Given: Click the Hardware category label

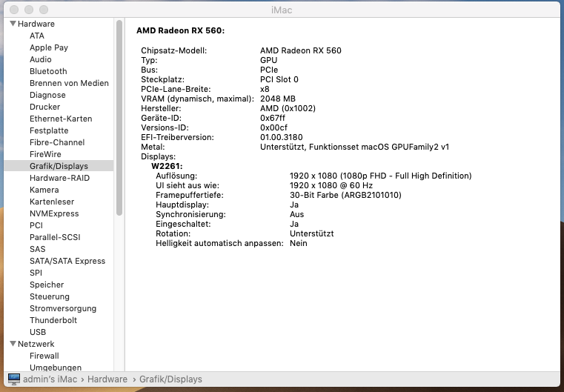Looking at the screenshot, I should click(x=36, y=24).
